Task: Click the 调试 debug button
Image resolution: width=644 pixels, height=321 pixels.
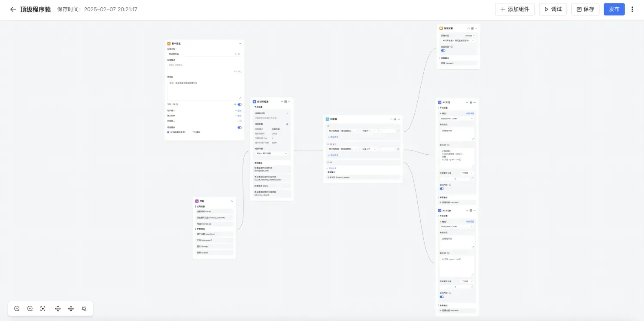Action: pos(553,9)
